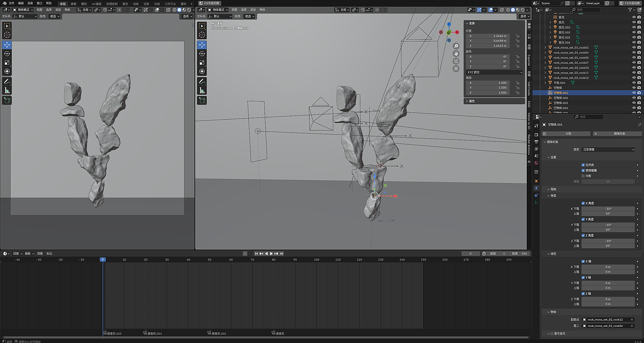
Task: Enable the 可断 checkbox
Action: pos(583,176)
